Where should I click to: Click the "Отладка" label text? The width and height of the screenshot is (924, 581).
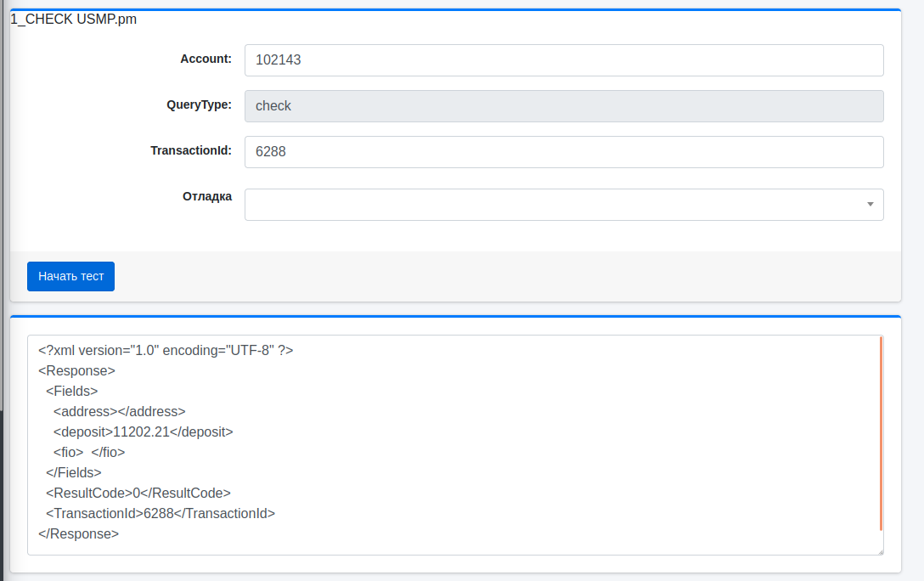click(207, 196)
